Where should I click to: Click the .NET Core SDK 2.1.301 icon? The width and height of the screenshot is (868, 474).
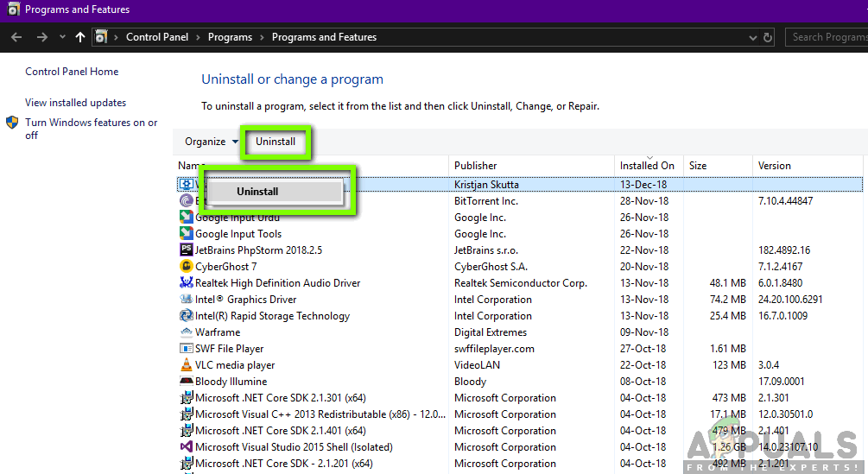[187, 398]
